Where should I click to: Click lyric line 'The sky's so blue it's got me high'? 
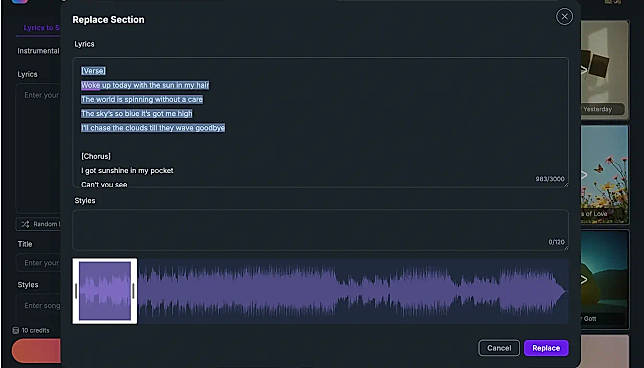pyautogui.click(x=136, y=113)
